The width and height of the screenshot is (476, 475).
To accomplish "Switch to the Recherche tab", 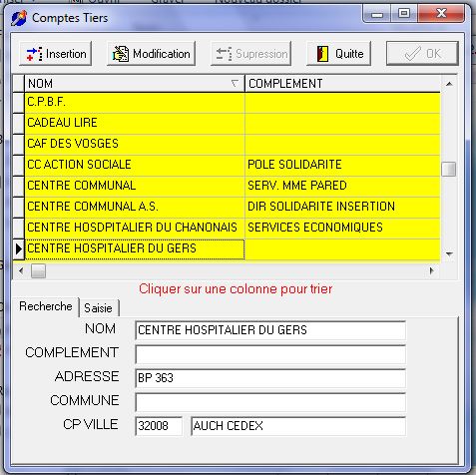I will tap(46, 306).
